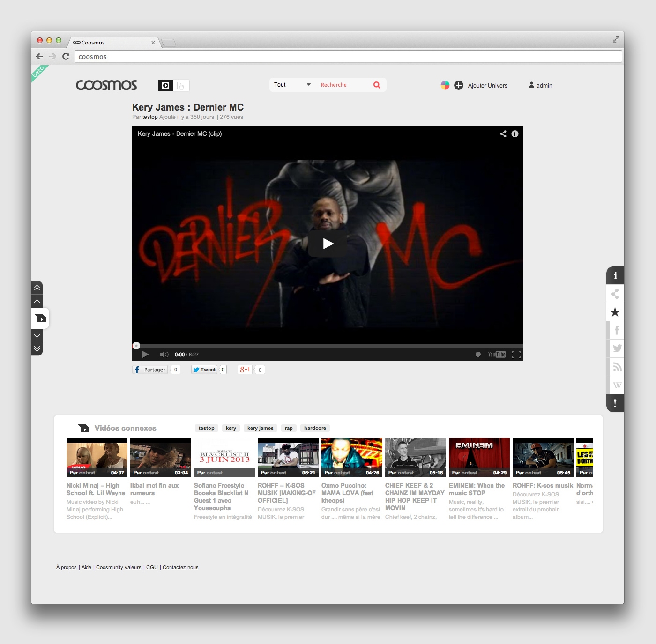This screenshot has height=644, width=656.
Task: Go down one with single down chevron
Action: coord(37,336)
